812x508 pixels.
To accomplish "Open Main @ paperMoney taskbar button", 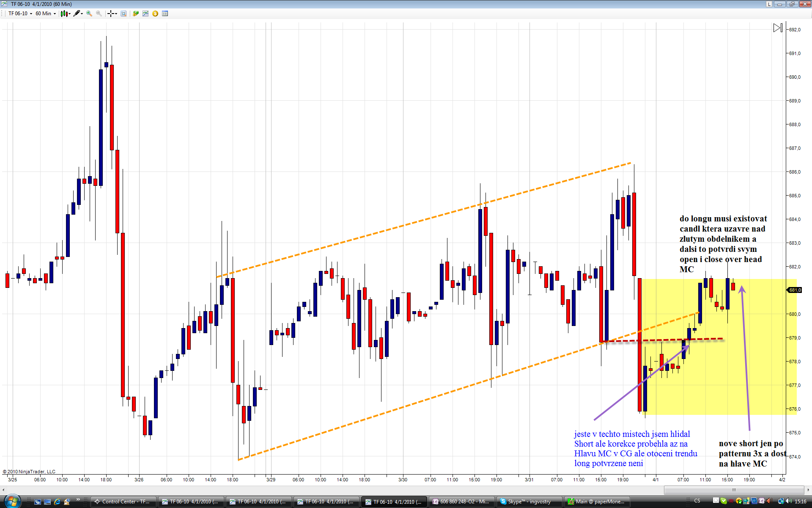I will tap(596, 502).
